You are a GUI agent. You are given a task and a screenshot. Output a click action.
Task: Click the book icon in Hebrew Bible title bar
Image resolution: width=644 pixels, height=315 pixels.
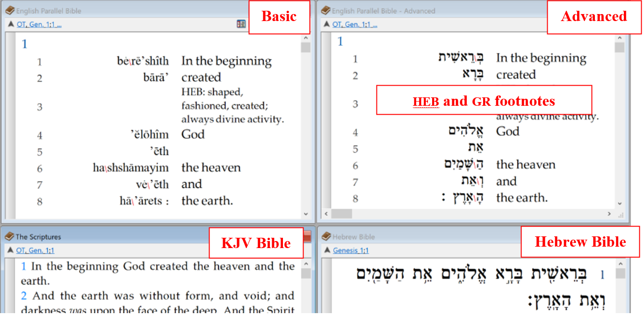coord(326,236)
